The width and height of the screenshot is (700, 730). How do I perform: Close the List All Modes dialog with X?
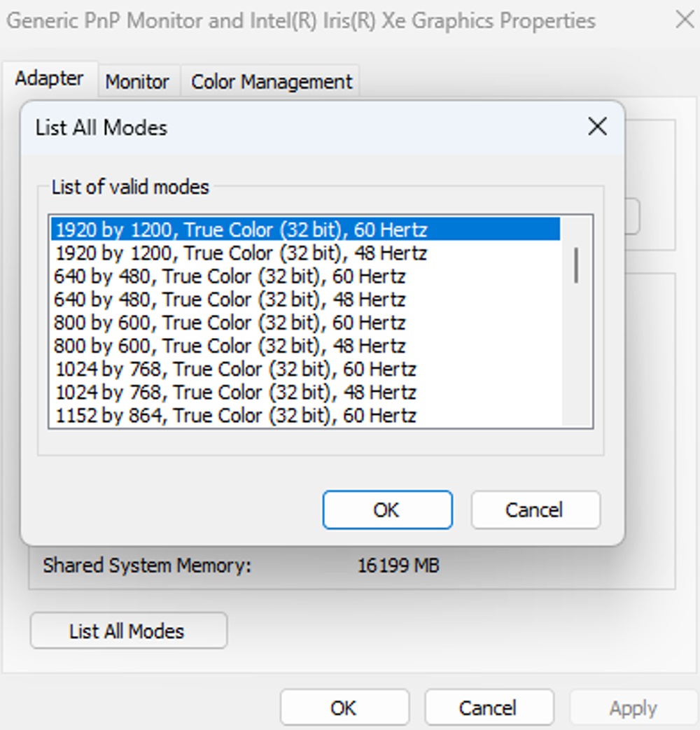tap(597, 127)
